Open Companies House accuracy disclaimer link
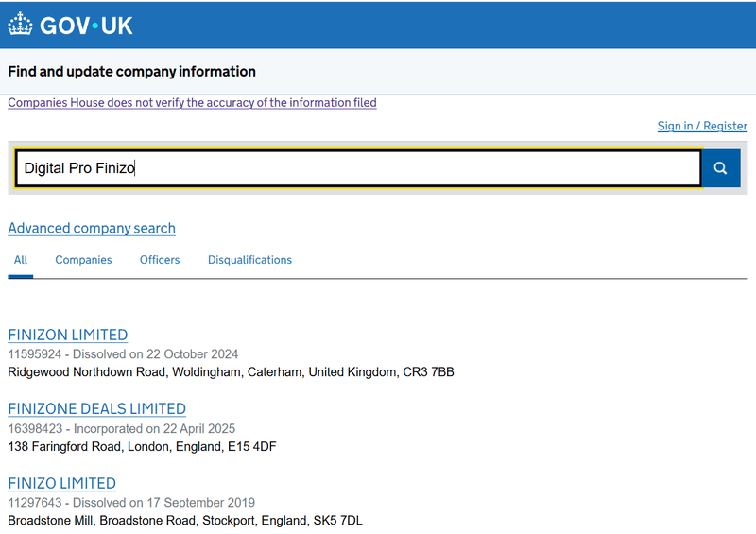This screenshot has width=756, height=534. (x=192, y=103)
